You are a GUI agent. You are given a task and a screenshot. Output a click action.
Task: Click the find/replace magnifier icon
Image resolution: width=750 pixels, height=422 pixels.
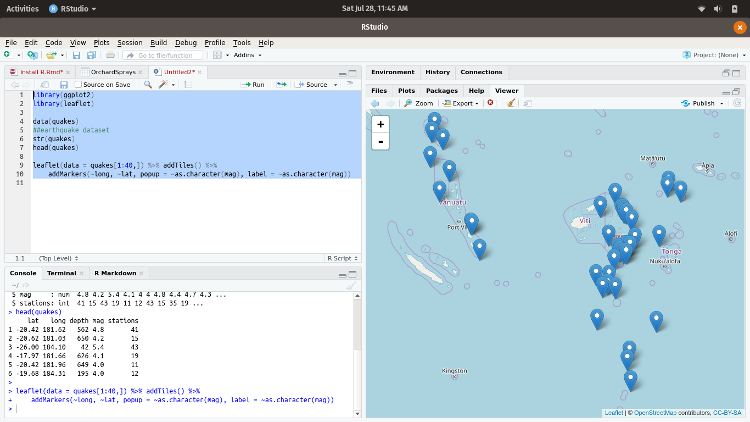click(146, 85)
